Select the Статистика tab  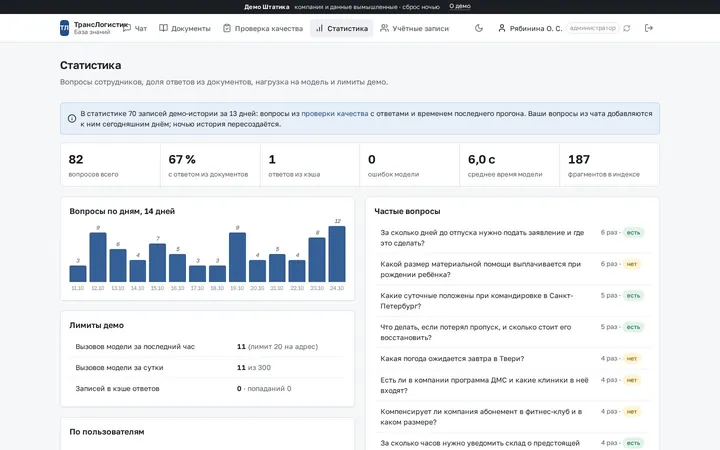click(342, 28)
